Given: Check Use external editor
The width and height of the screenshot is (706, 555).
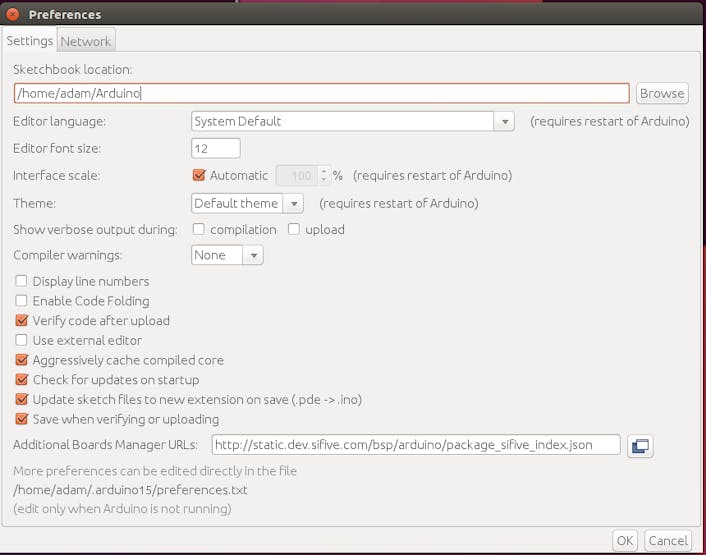Looking at the screenshot, I should 21,340.
